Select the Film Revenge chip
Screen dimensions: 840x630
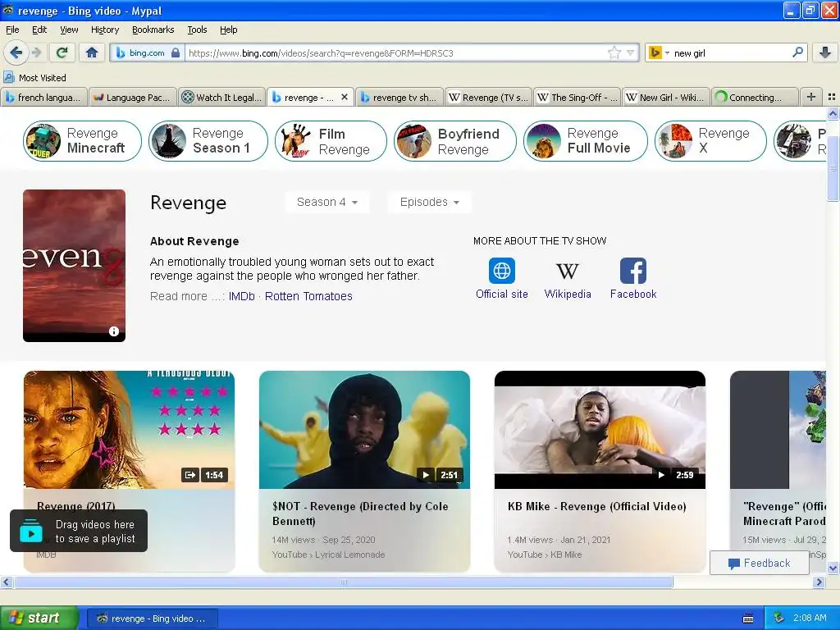point(331,140)
